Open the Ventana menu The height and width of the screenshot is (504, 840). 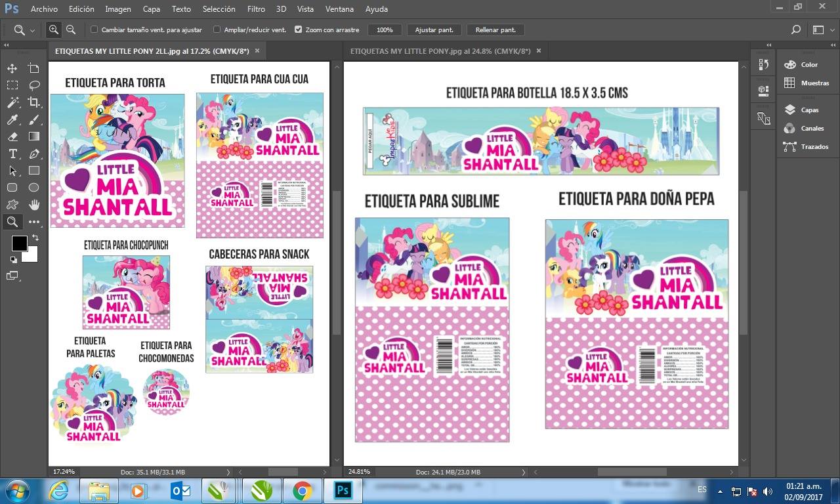[339, 9]
